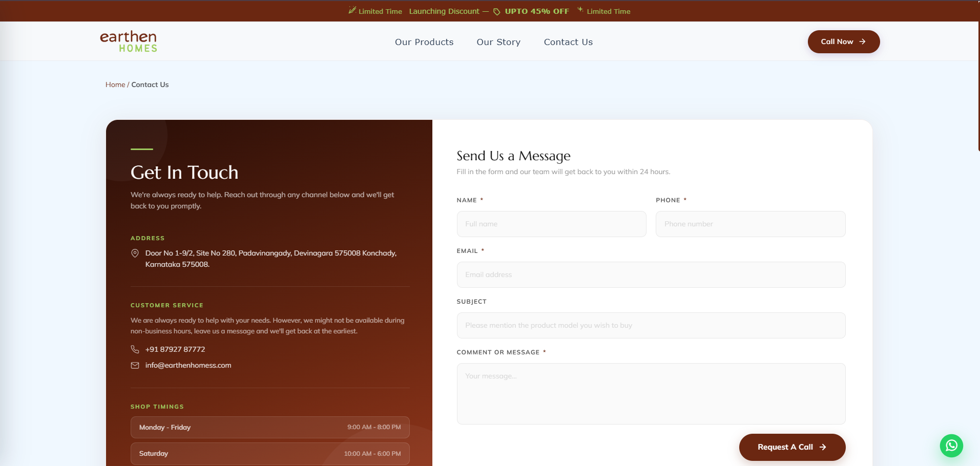Click the Subject product model field
This screenshot has height=466, width=980.
point(651,325)
